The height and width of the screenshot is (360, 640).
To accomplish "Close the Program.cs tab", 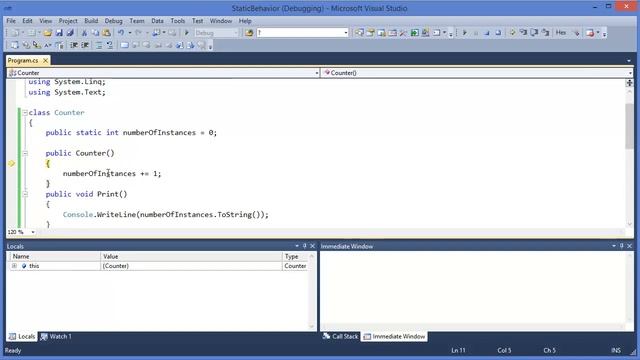I will (45, 60).
